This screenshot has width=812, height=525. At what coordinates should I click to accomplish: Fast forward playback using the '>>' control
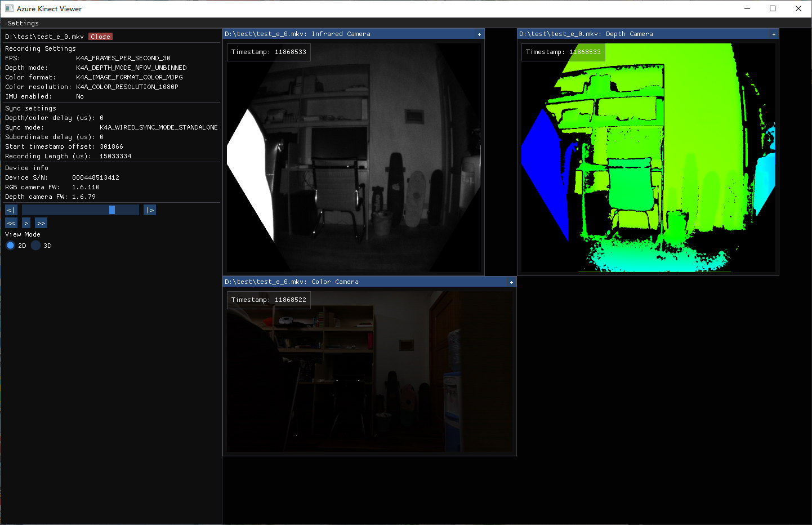(41, 223)
